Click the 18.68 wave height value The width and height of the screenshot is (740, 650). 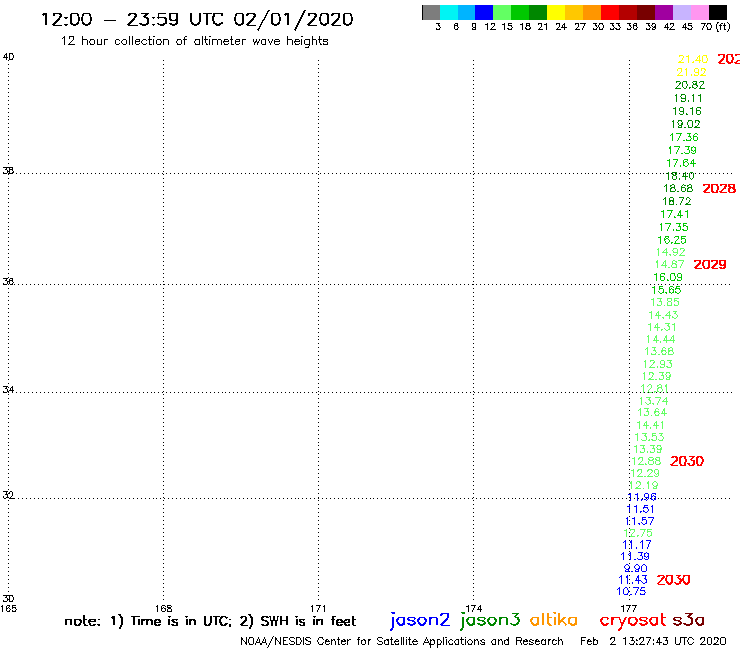point(678,188)
